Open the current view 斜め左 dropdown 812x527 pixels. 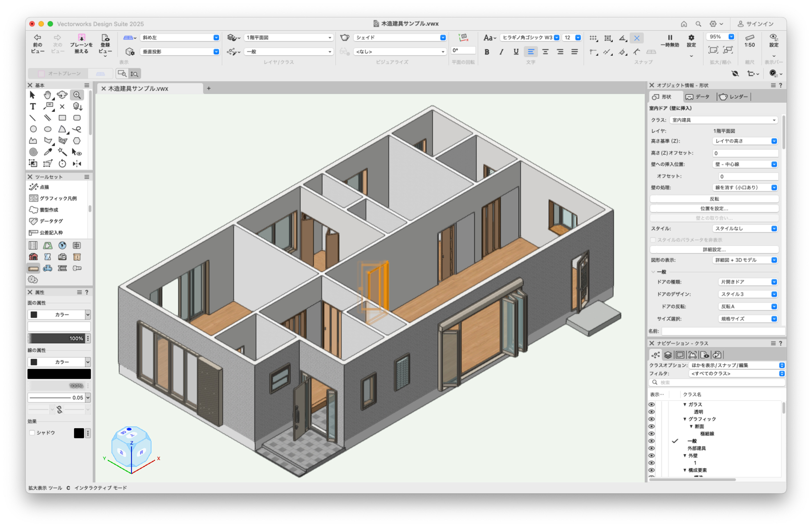pyautogui.click(x=180, y=38)
